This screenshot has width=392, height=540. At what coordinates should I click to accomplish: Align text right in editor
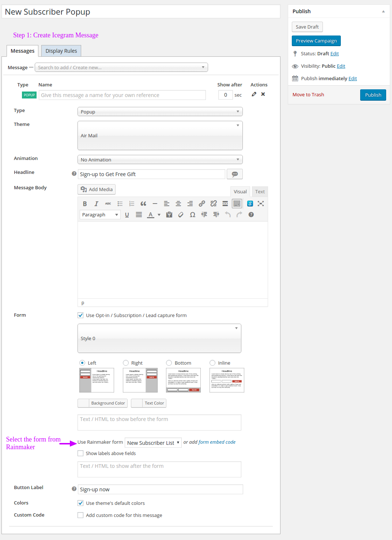click(x=190, y=204)
